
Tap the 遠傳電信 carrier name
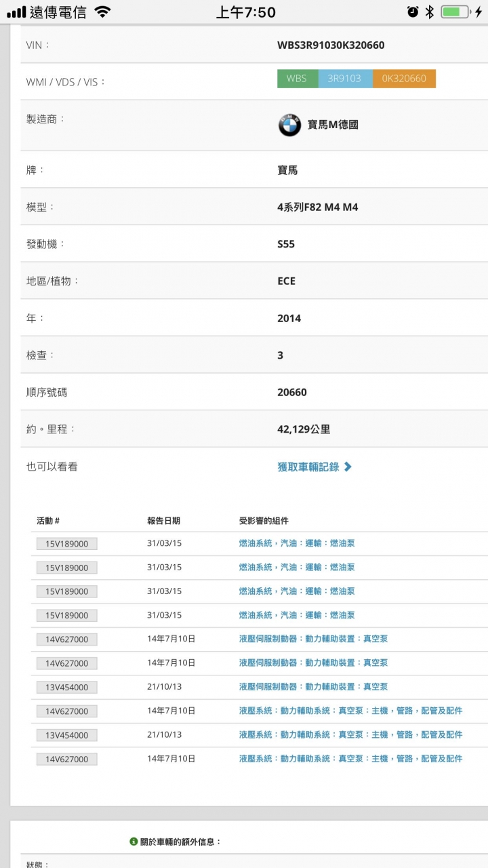coord(58,12)
